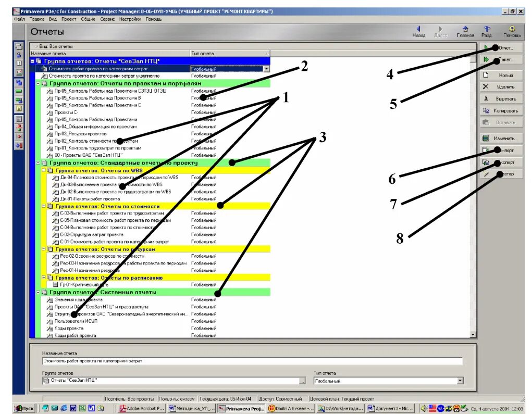Open the WBS blue squares icon
Screen dimensions: 532x414
(19, 82)
